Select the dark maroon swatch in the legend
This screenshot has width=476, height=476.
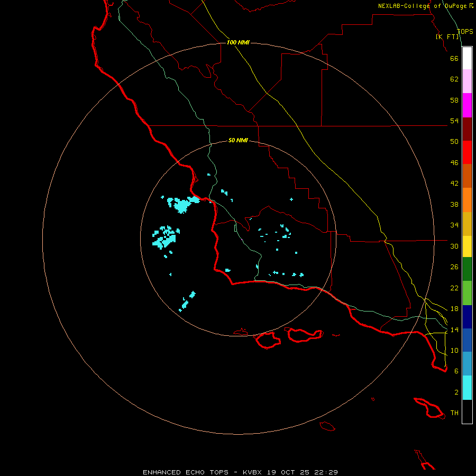tap(467, 129)
